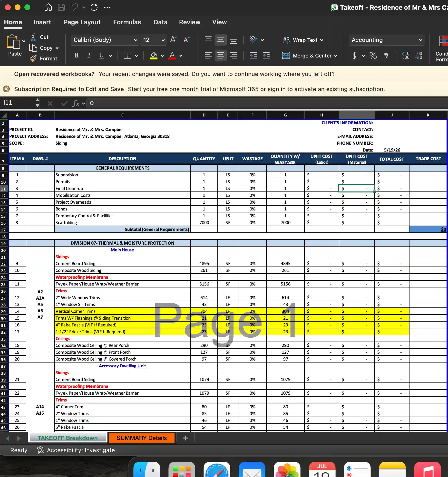Open Finder from the Dock
Image resolution: width=448 pixels, height=477 pixels.
click(x=146, y=469)
